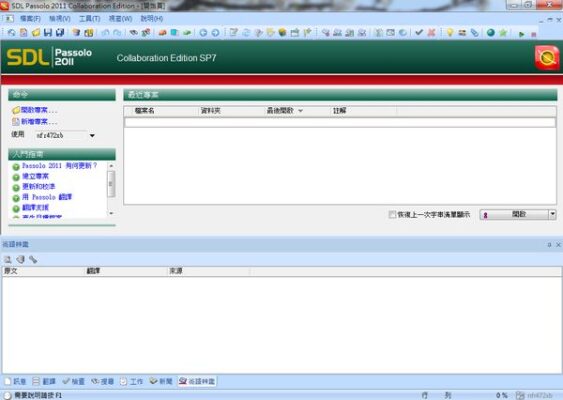Open the 更新和校準 guide link
Image resolution: width=563 pixels, height=400 pixels.
pos(38,186)
